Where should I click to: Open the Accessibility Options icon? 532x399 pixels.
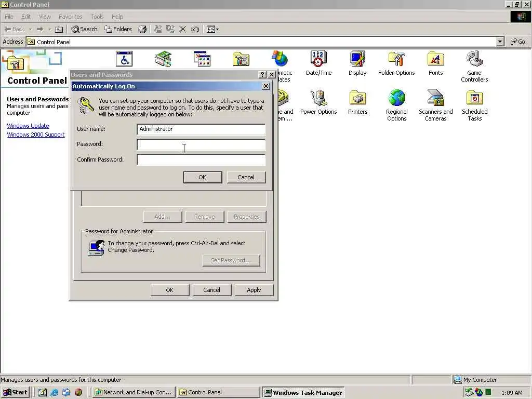pos(124,59)
